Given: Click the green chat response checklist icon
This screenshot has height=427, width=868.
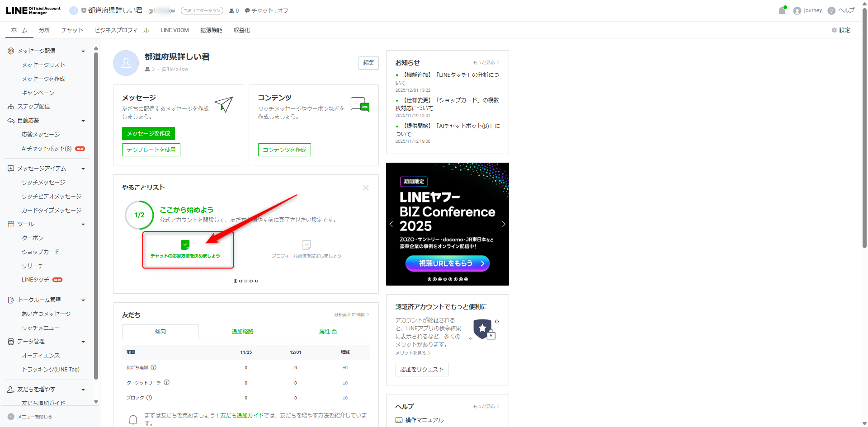Looking at the screenshot, I should pyautogui.click(x=185, y=245).
